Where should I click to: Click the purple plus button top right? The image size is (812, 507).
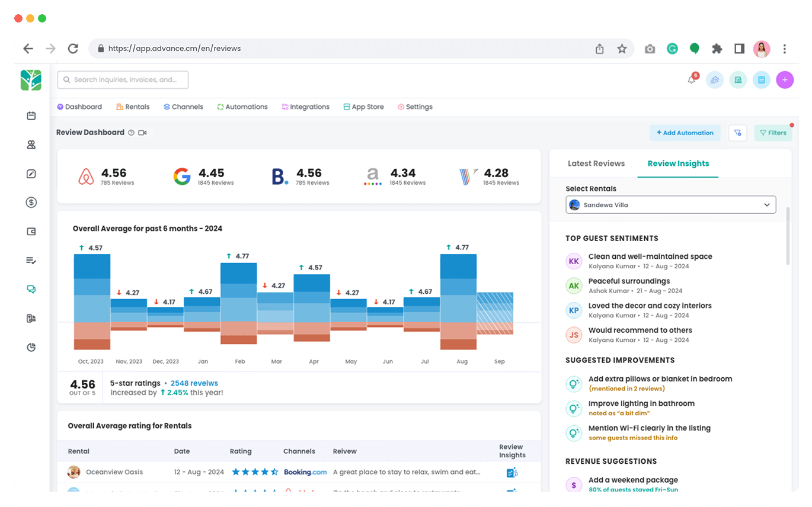(x=785, y=80)
